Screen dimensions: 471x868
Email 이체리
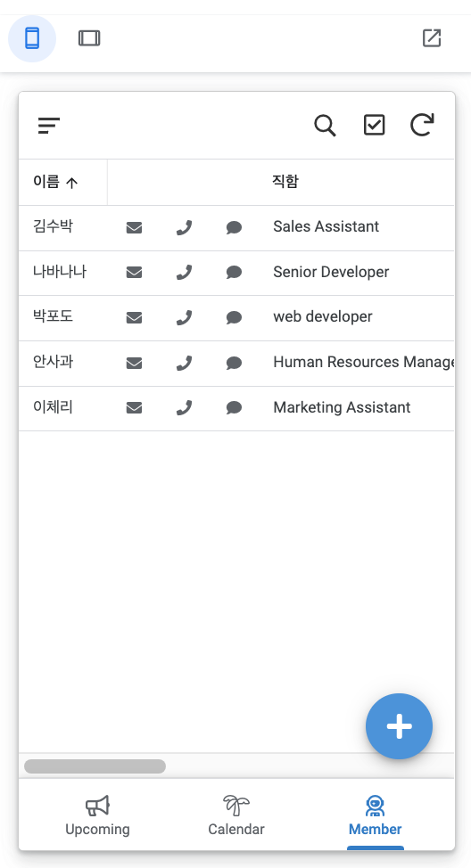(134, 408)
